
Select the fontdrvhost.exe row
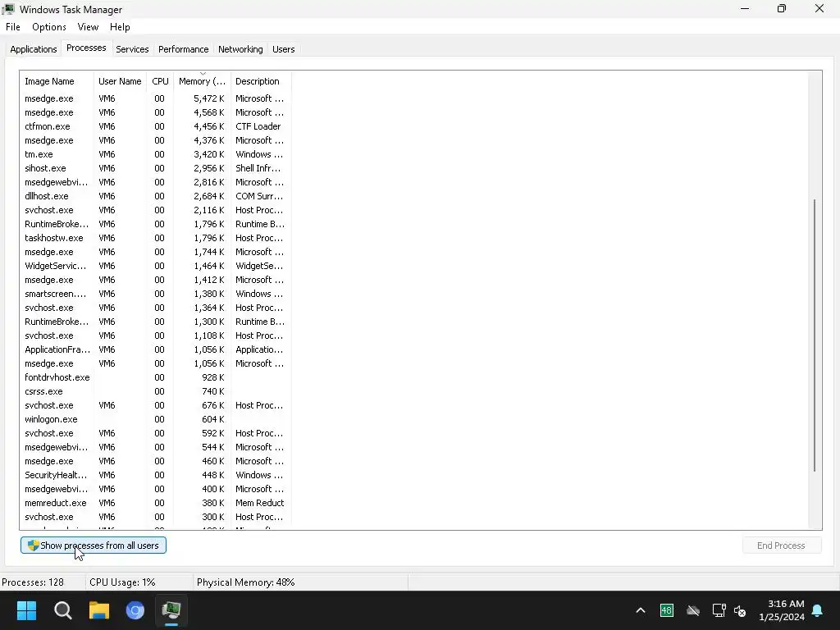155,377
